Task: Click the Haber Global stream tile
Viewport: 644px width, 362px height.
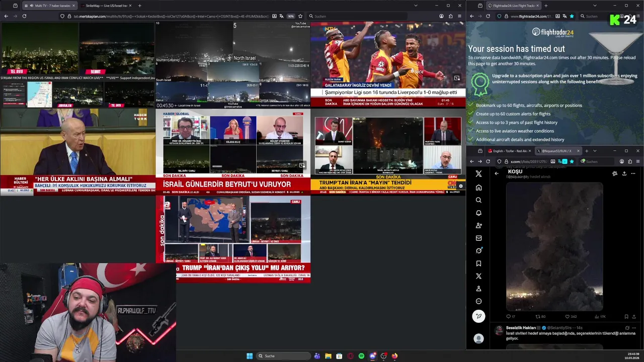Action: coord(233,152)
